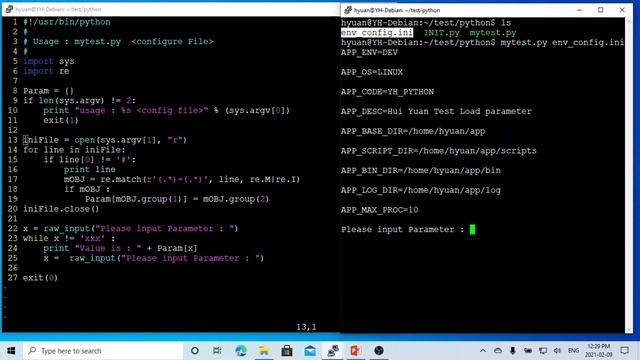640x360 pixels.
Task: Open Mail app from the taskbar
Action: click(310, 351)
